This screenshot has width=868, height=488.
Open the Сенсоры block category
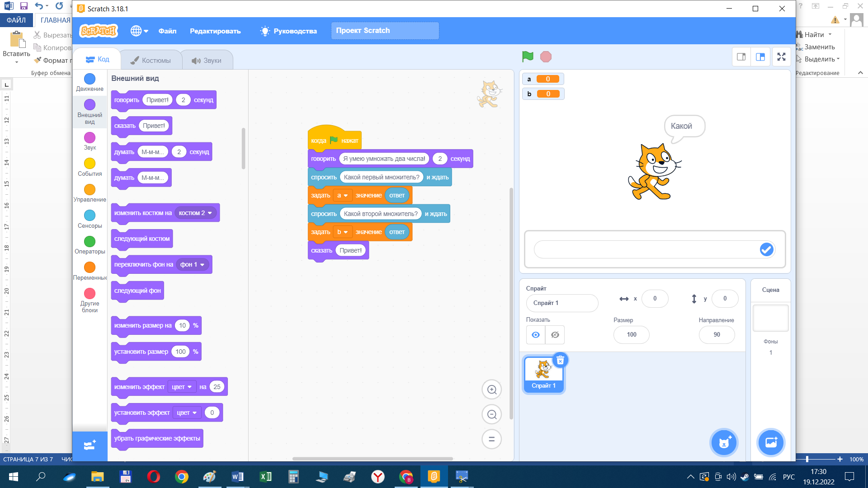click(90, 219)
